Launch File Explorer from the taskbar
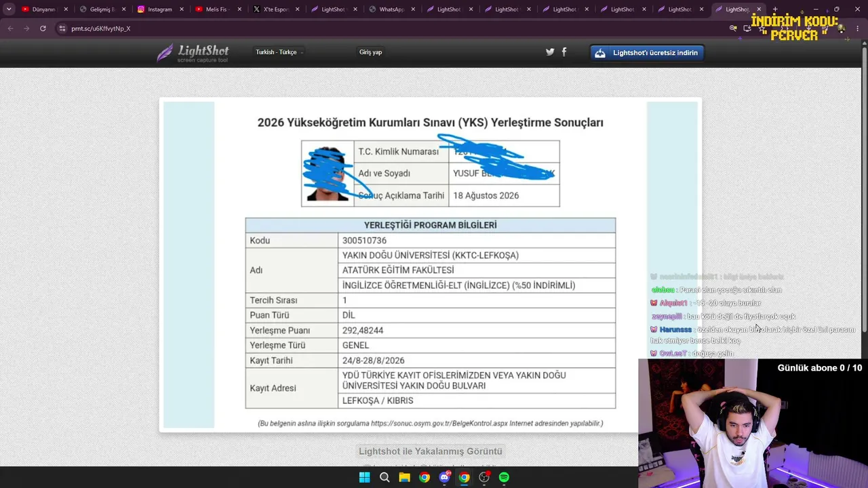 [x=404, y=477]
